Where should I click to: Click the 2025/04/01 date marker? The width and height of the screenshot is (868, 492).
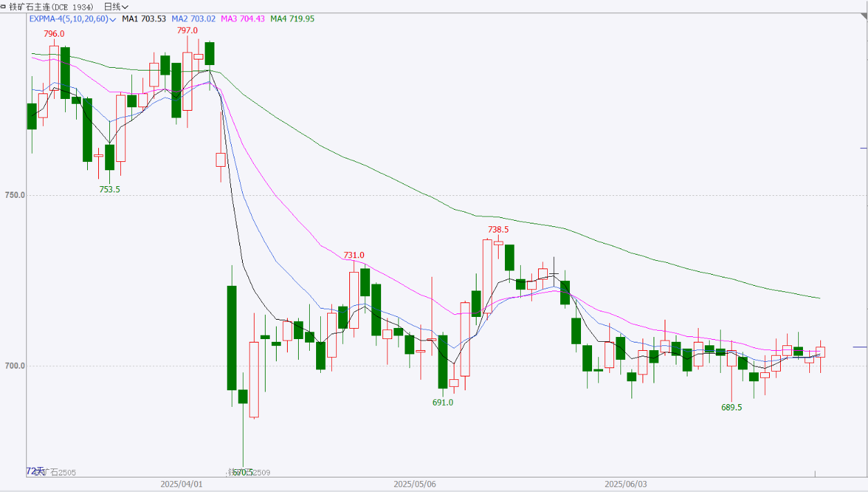(x=181, y=484)
